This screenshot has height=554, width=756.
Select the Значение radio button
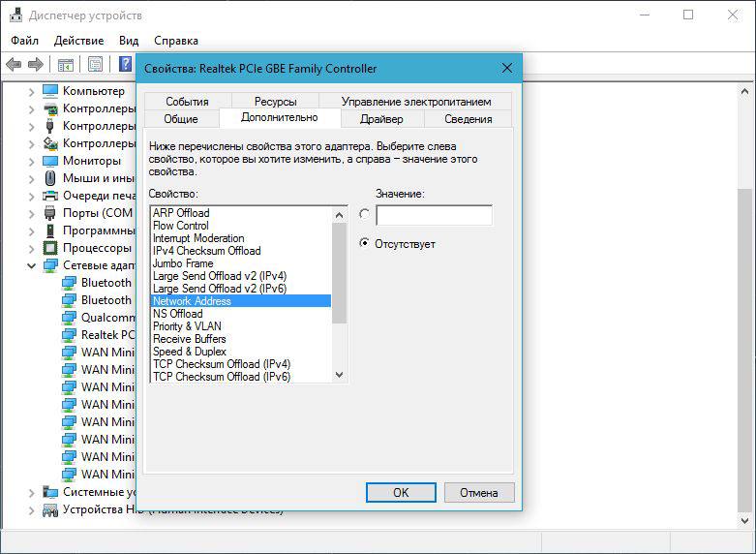tap(364, 215)
